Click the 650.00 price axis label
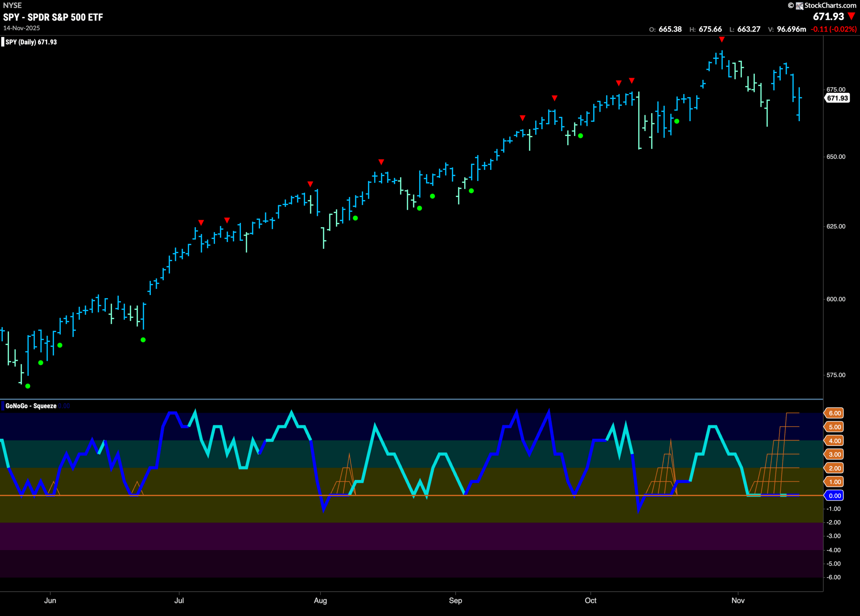 click(836, 156)
